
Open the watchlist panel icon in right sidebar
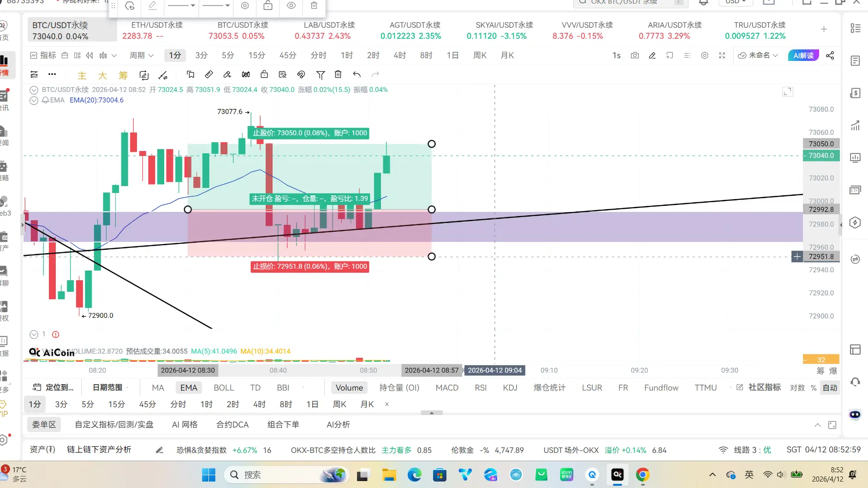855,28
